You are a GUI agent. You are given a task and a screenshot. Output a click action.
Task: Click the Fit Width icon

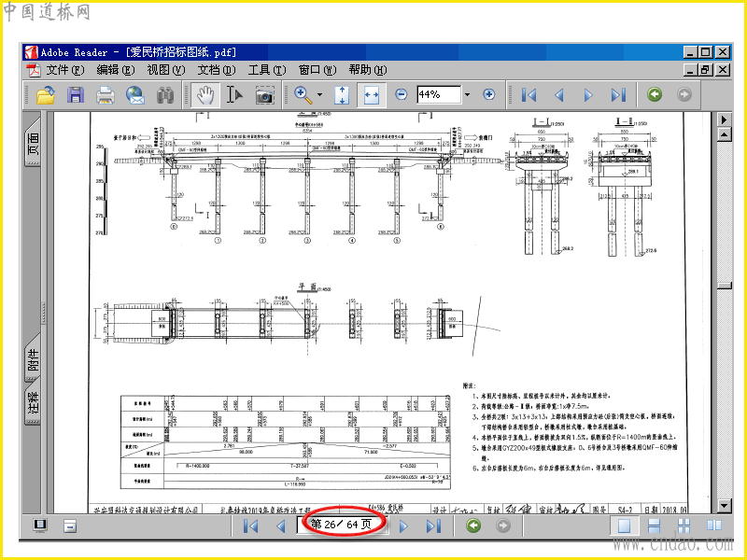tap(371, 95)
